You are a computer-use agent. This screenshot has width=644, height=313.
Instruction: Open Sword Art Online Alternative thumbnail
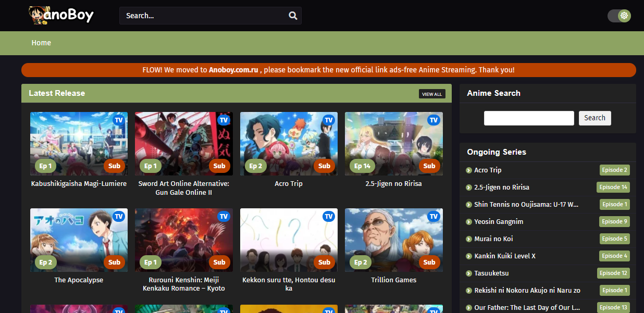(184, 144)
